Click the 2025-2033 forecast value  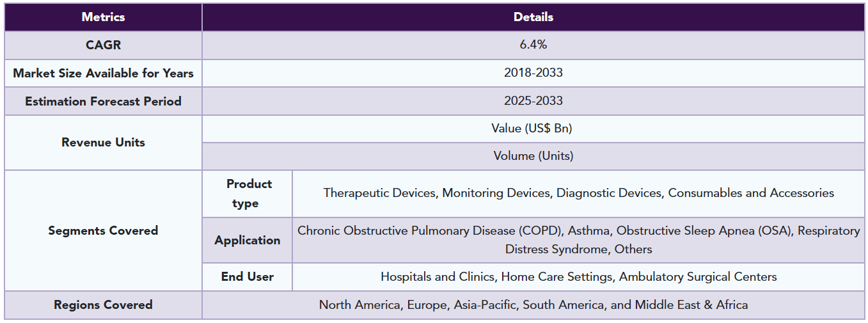coord(533,101)
